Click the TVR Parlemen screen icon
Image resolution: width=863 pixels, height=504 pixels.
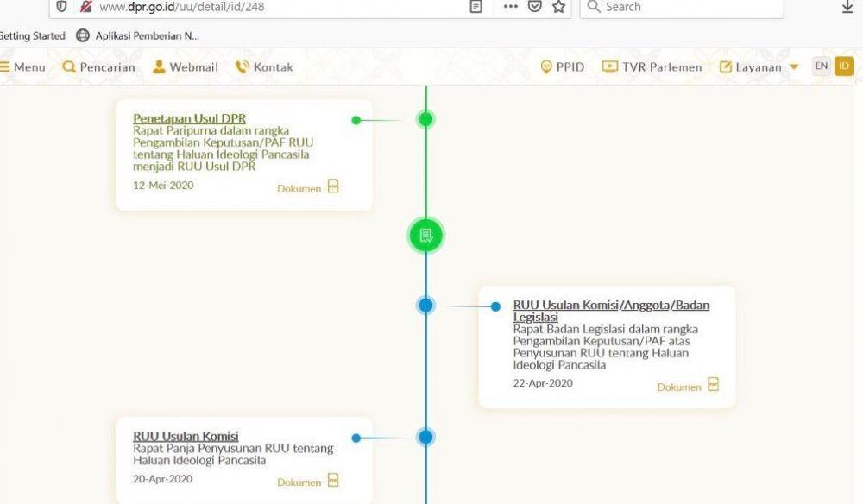[x=609, y=66]
